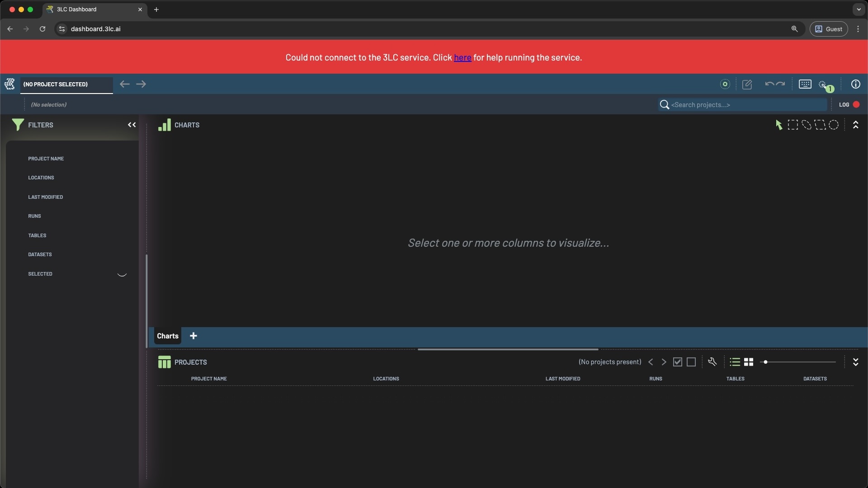The image size is (868, 488).
Task: Switch Projects panel to list view
Action: point(735,362)
